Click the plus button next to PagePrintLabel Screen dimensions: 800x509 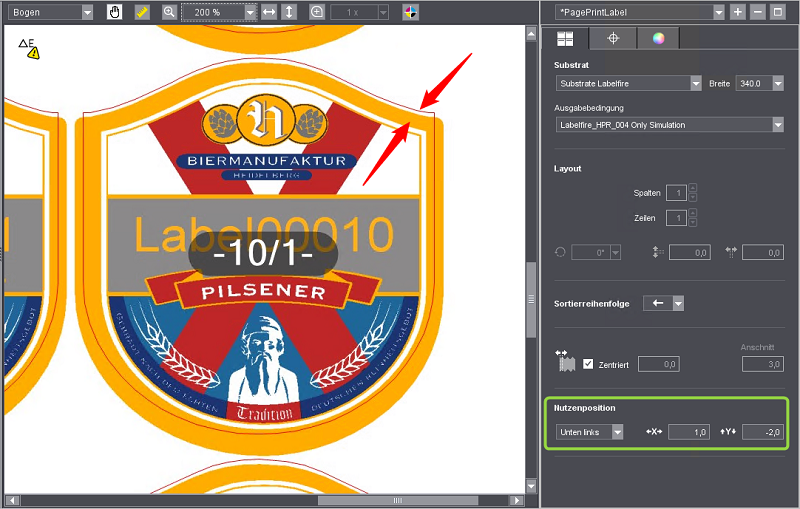738,12
